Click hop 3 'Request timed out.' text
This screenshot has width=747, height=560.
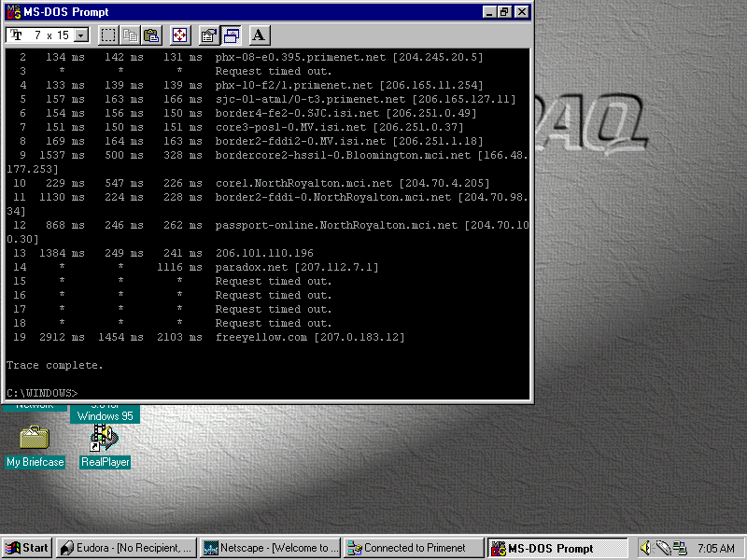pos(274,72)
